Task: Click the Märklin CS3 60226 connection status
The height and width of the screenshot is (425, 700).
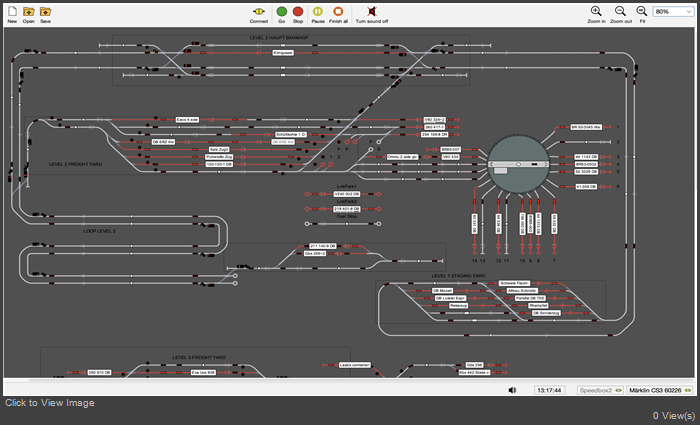Action: point(660,390)
